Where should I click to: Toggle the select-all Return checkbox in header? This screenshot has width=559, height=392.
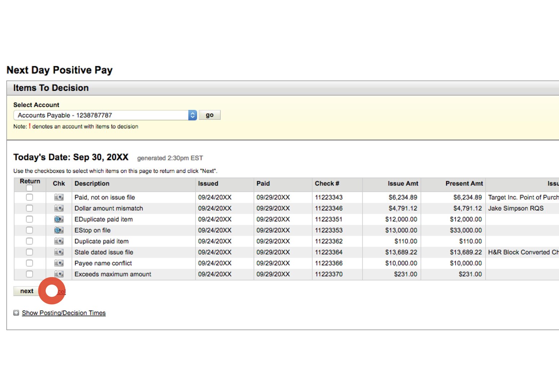coord(29,188)
